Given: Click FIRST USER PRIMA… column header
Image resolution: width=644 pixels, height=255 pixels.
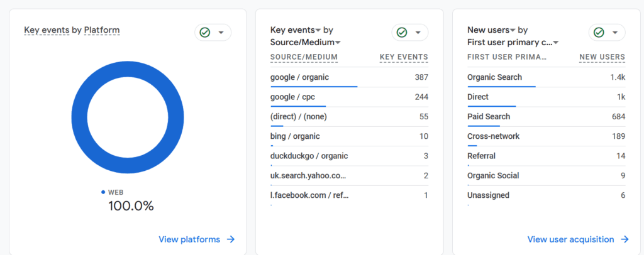Looking at the screenshot, I should tap(507, 57).
